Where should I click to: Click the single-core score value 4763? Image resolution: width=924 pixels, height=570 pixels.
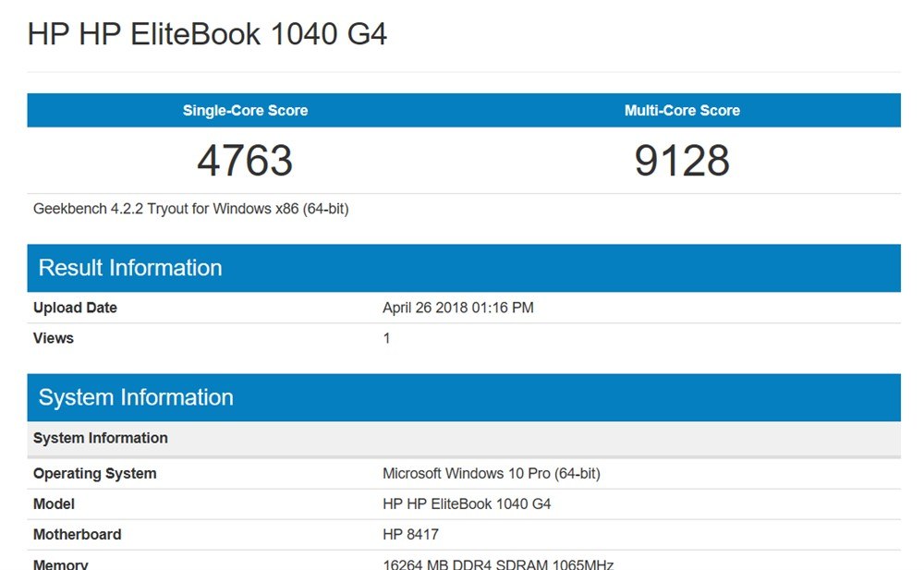pyautogui.click(x=245, y=161)
